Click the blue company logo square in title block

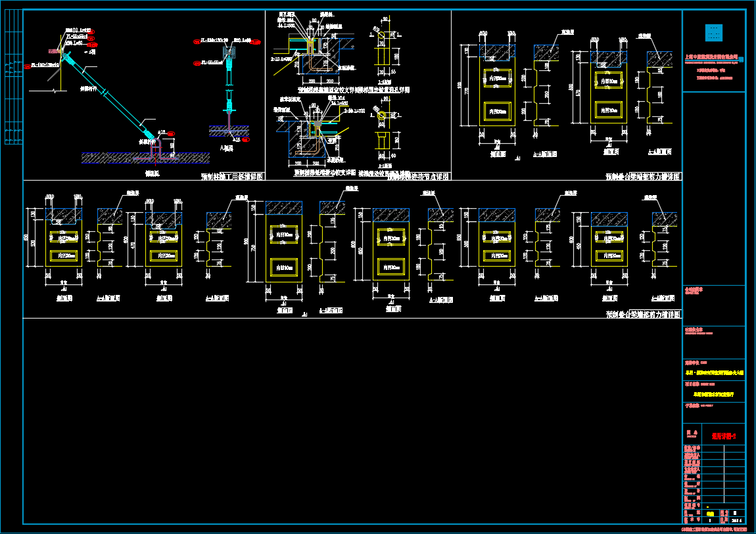[713, 33]
